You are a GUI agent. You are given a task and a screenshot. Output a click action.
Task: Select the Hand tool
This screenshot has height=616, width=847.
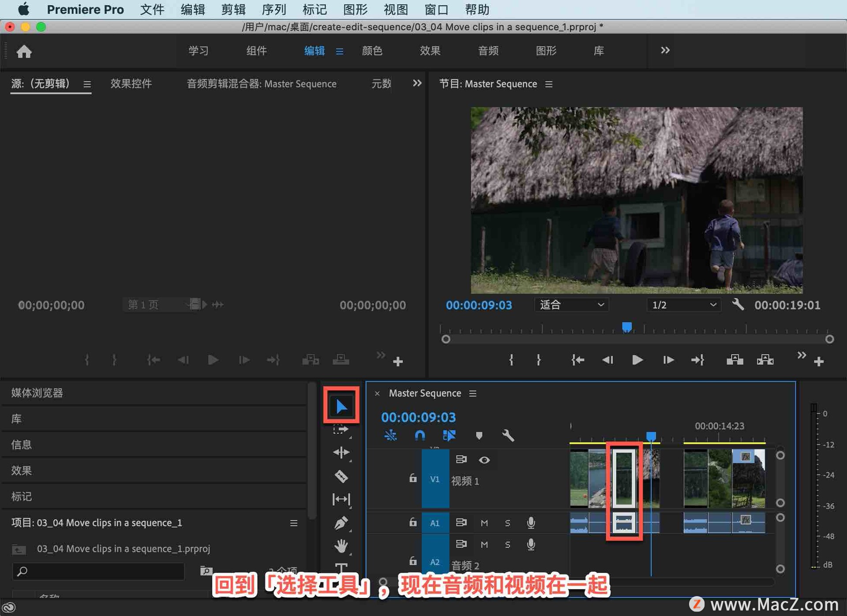(x=341, y=546)
